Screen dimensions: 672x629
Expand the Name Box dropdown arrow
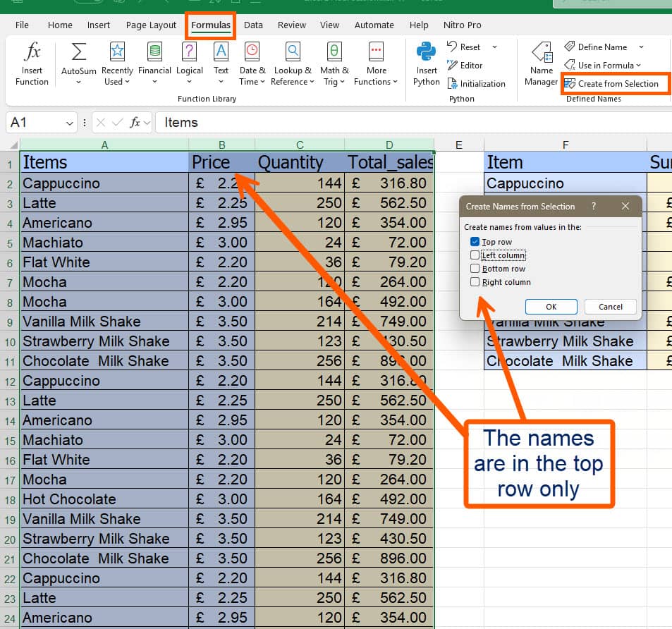(69, 123)
